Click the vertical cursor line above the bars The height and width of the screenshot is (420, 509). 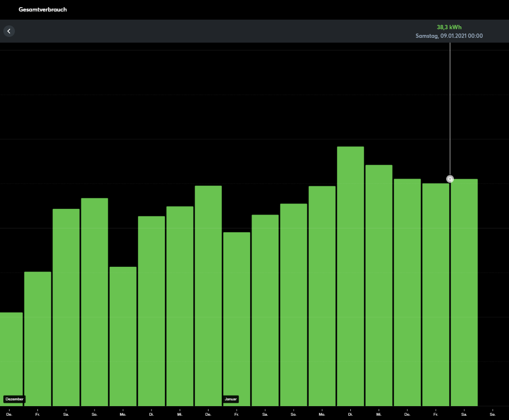(450, 110)
